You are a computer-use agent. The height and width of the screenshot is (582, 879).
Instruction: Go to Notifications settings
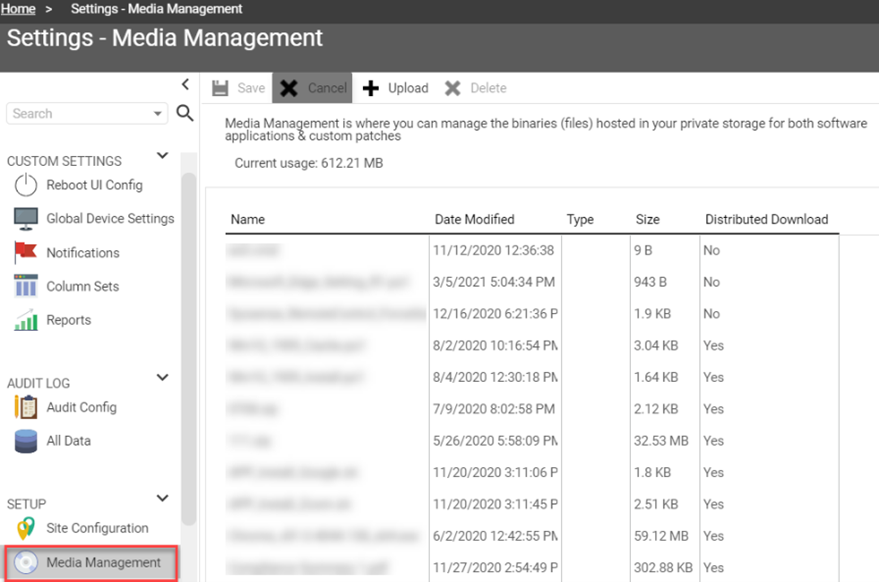tap(83, 253)
